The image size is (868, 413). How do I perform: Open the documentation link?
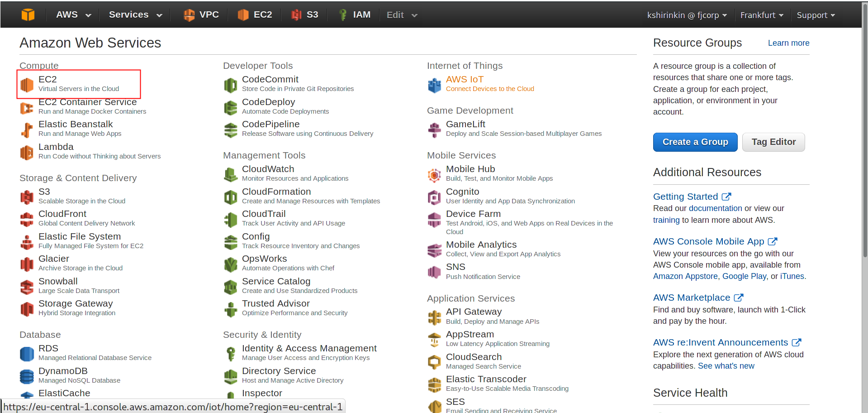715,208
